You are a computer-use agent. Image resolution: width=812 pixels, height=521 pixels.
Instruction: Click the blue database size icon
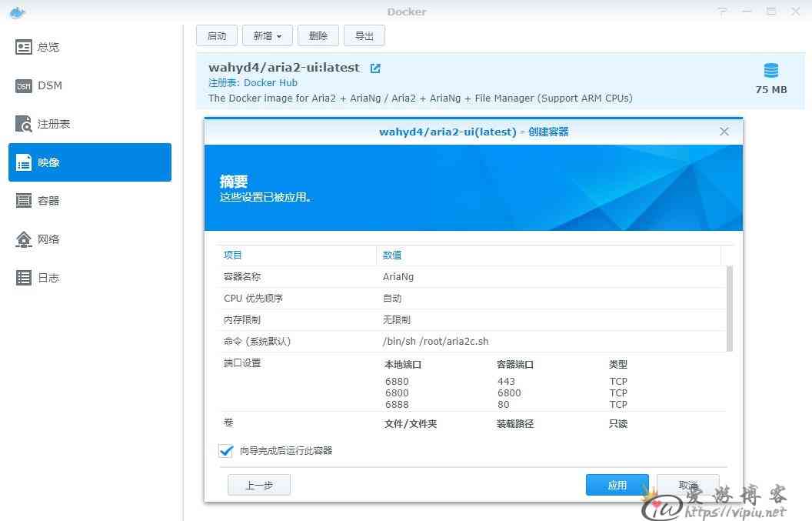(x=771, y=70)
